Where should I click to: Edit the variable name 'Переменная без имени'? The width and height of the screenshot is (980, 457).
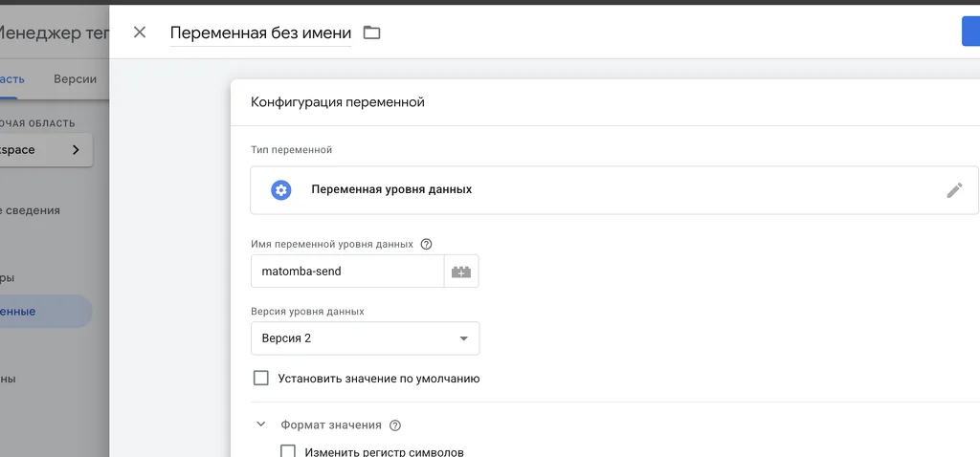pyautogui.click(x=260, y=33)
